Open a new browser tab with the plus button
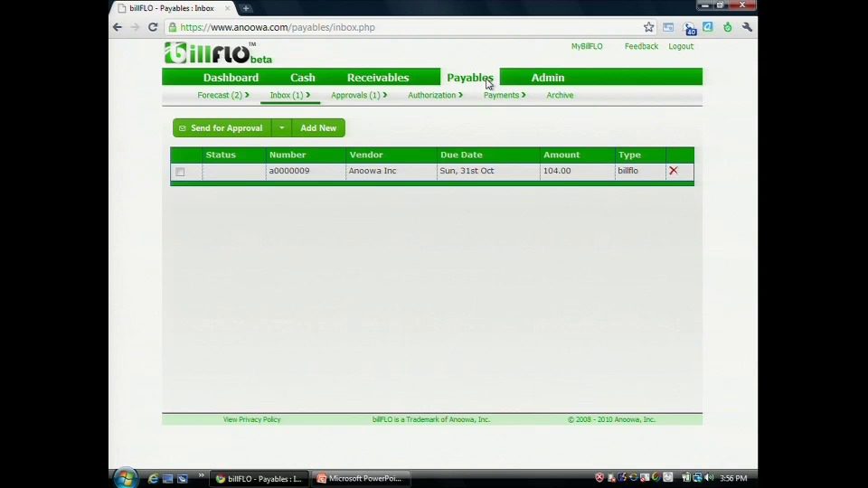Screen dimensions: 868x488 246,8
